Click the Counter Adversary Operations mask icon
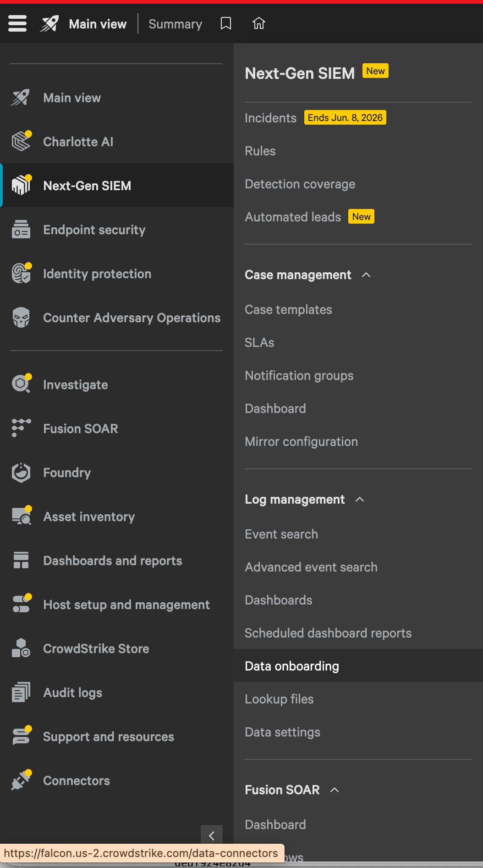The width and height of the screenshot is (483, 868). [x=21, y=318]
